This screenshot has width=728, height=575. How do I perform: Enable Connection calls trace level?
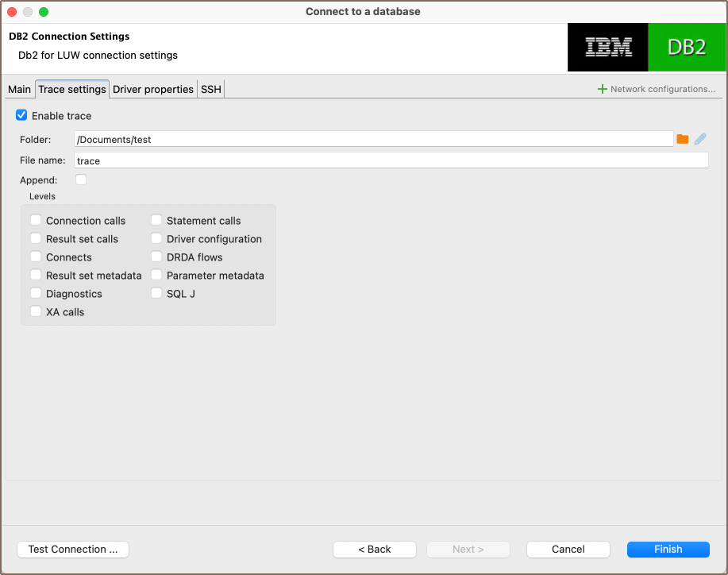pyautogui.click(x=36, y=220)
